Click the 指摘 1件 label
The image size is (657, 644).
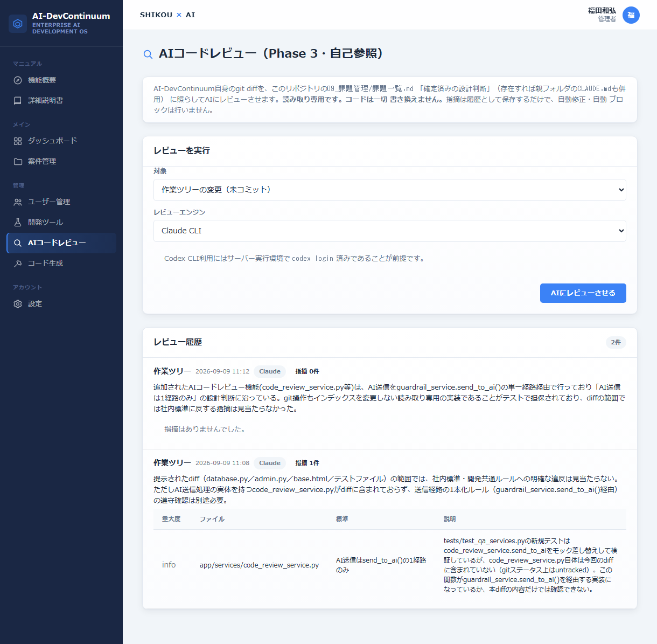click(307, 463)
